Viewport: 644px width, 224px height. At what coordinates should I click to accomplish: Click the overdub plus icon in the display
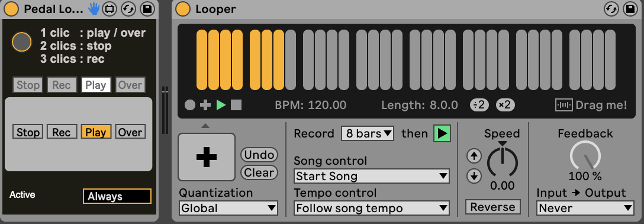(205, 105)
